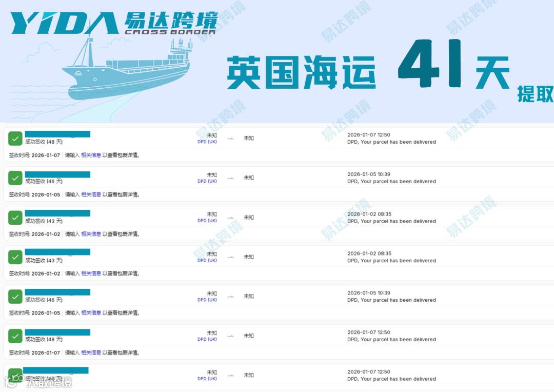The width and height of the screenshot is (554, 392).
Task: Click 相关信息 link in the fourth row (2026-01-02)
Action: [91, 273]
